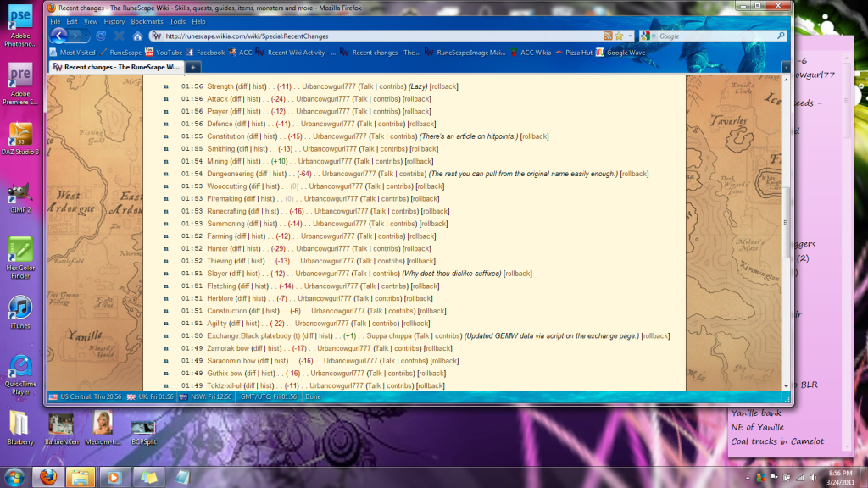Reload the page with the refresh icon
The width and height of the screenshot is (868, 488).
[x=101, y=36]
